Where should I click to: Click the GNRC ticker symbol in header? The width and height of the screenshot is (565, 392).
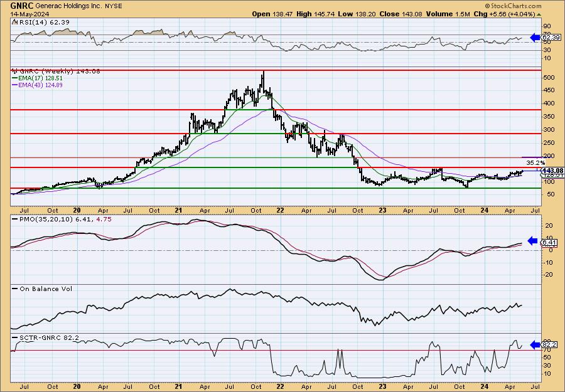click(21, 6)
